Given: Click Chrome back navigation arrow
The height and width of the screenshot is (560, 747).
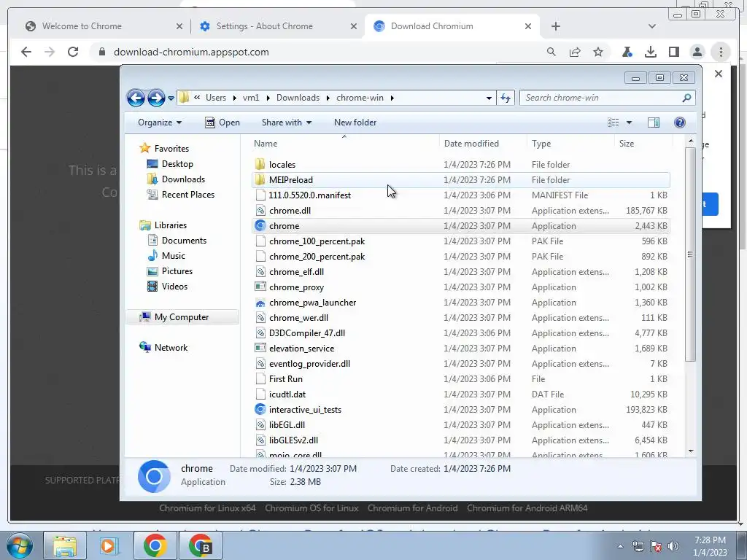Looking at the screenshot, I should click(26, 52).
